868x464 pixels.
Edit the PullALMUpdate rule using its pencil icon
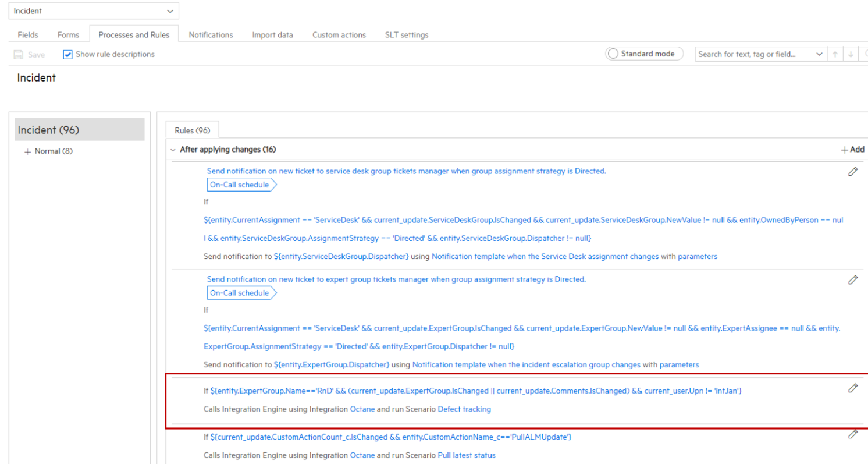(x=853, y=434)
